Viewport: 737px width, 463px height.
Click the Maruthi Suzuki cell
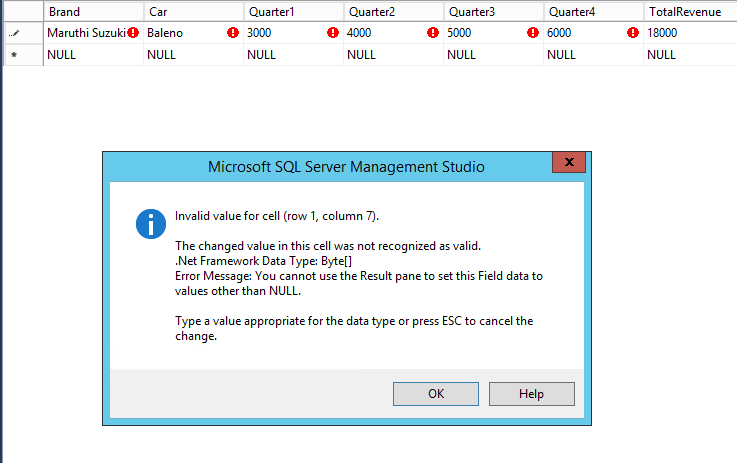point(94,33)
